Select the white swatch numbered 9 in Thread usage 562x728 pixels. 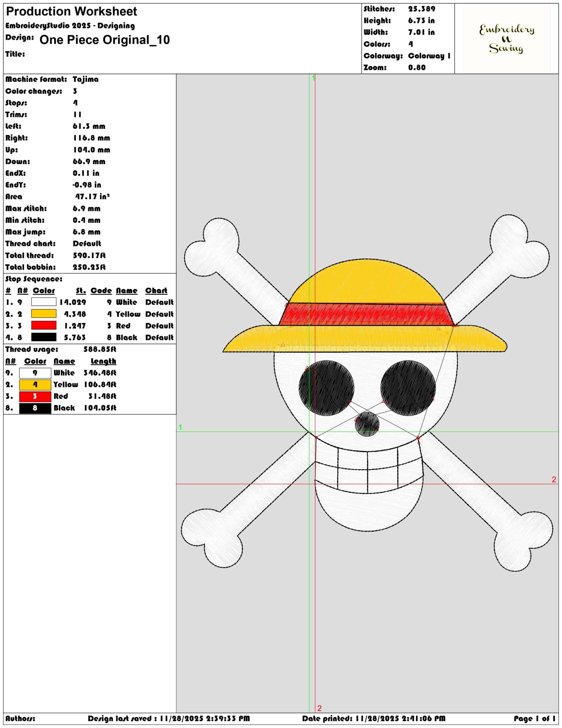pyautogui.click(x=35, y=373)
